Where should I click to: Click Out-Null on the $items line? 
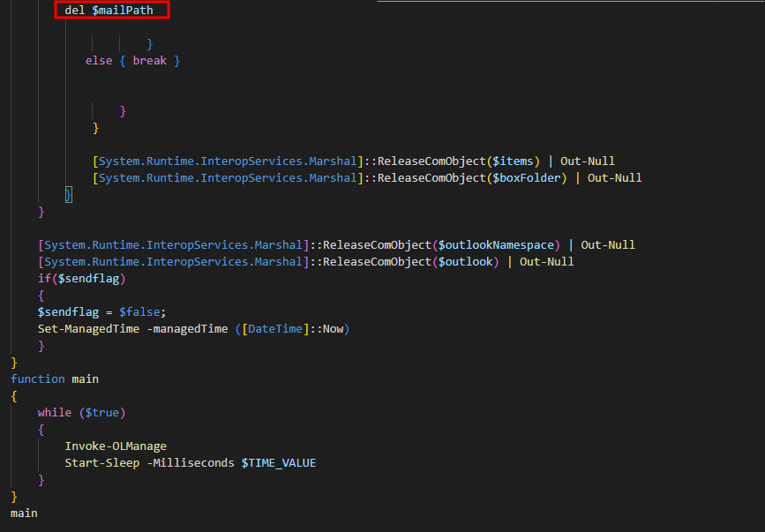[588, 161]
